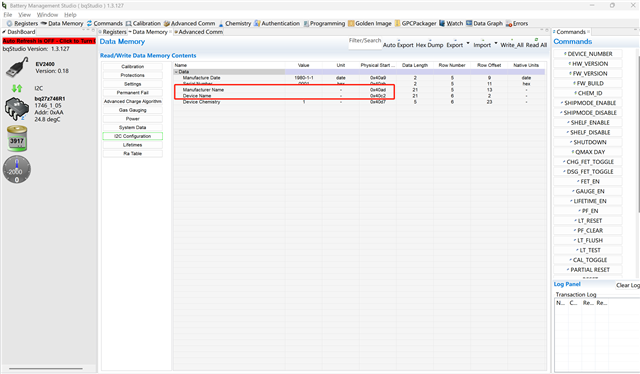The width and height of the screenshot is (640, 374).
Task: Select the Ra Table category
Action: tap(133, 154)
